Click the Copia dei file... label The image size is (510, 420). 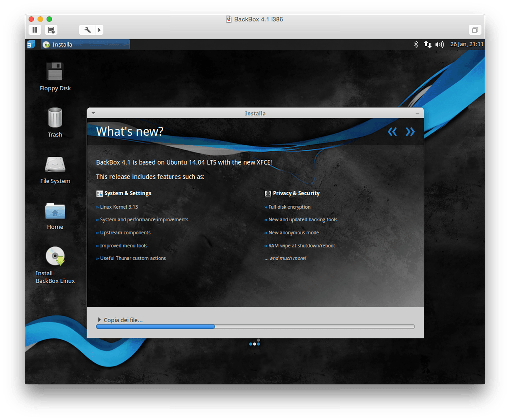[x=123, y=320]
